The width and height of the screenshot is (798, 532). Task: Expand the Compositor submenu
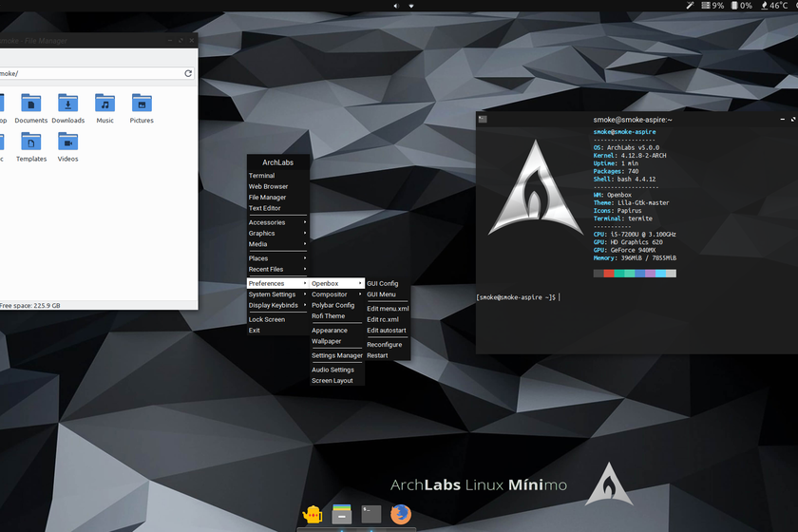pyautogui.click(x=337, y=294)
